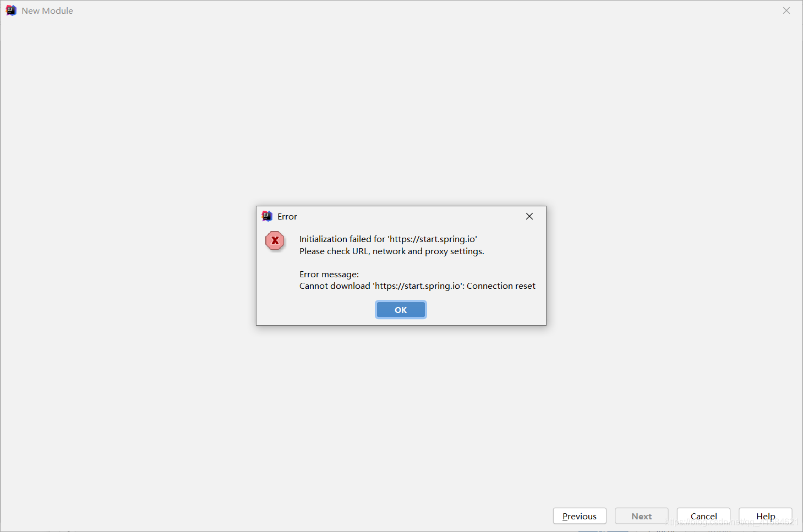This screenshot has width=803, height=532.
Task: Click 'Please check URL, network and proxy settings.'
Action: click(392, 251)
